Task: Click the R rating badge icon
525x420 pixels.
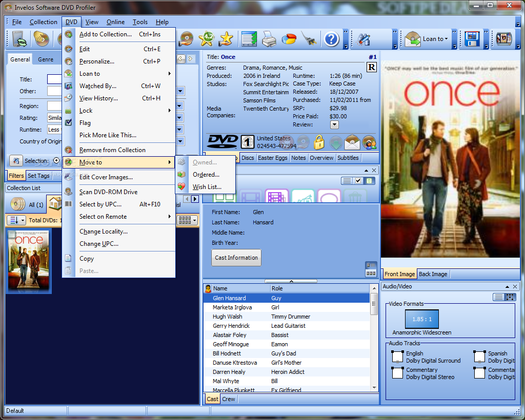Action: click(372, 67)
